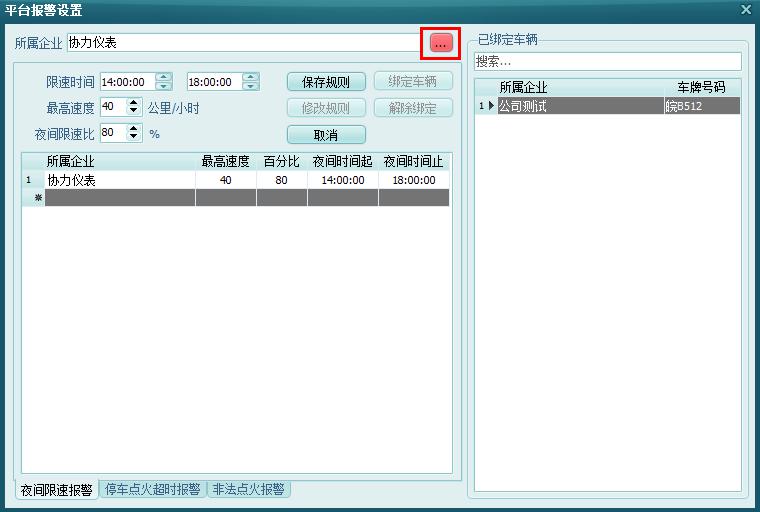Click the new row asterisk marker

tap(33, 198)
